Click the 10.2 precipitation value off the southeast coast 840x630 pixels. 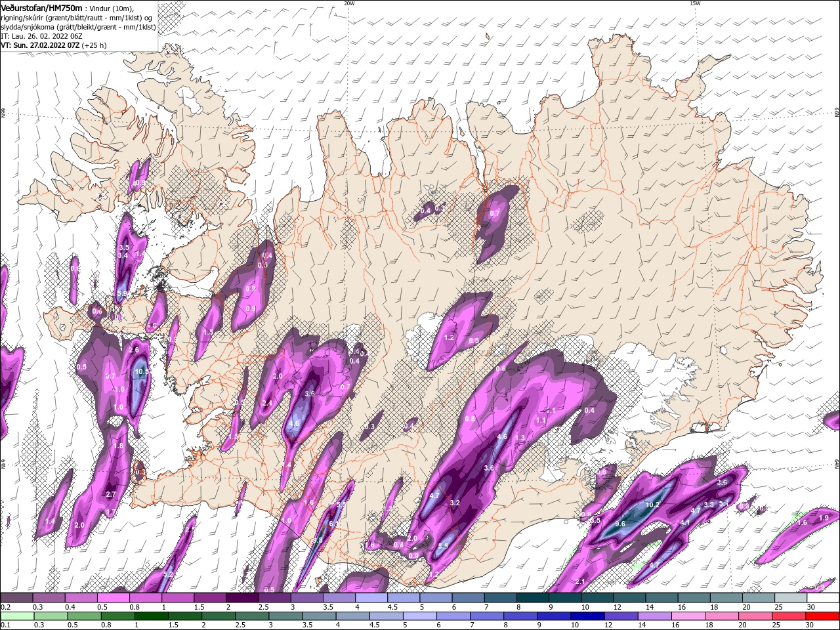[x=652, y=505]
